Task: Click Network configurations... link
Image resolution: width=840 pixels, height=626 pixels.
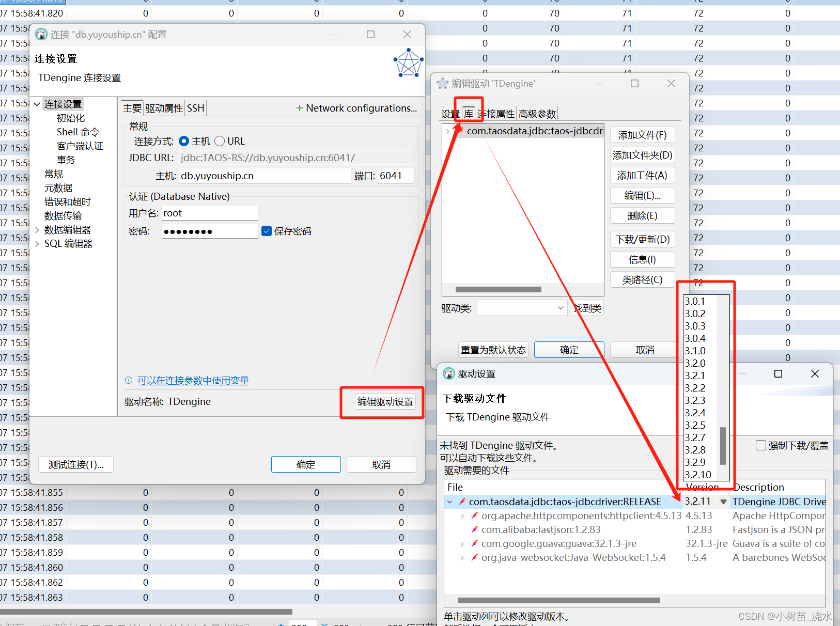Action: pos(361,108)
